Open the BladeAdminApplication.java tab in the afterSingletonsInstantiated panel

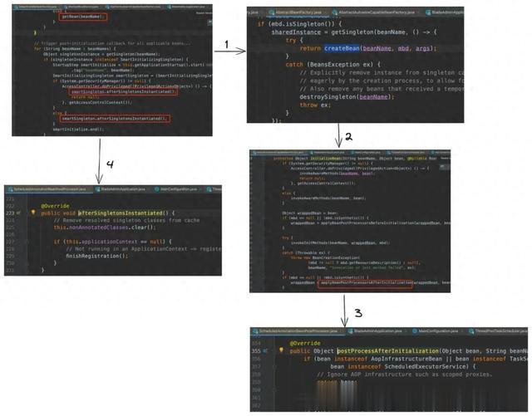coord(121,189)
